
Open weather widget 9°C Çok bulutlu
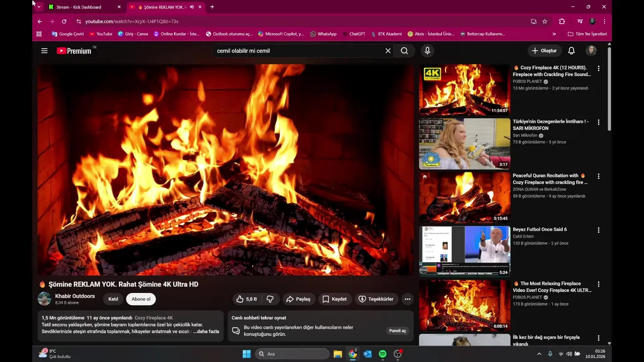tap(55, 354)
